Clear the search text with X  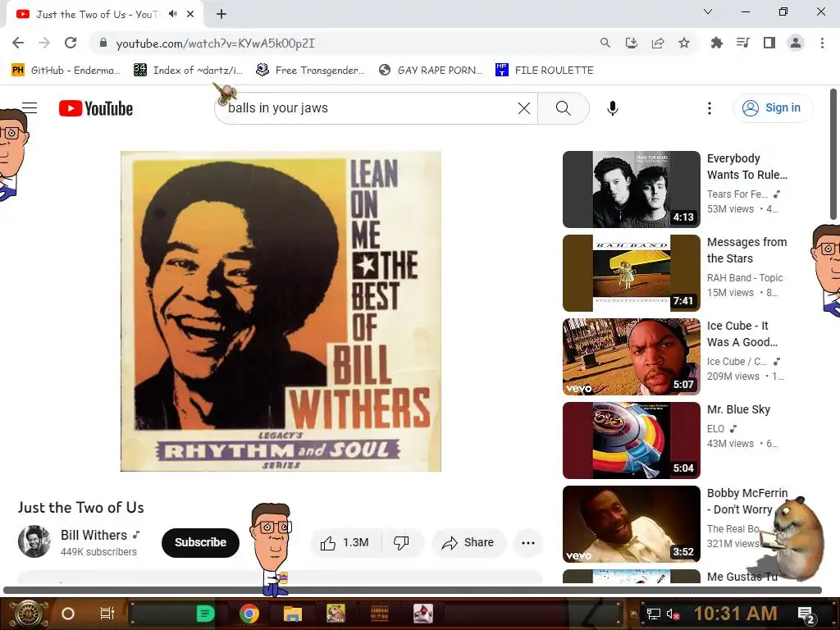click(524, 108)
